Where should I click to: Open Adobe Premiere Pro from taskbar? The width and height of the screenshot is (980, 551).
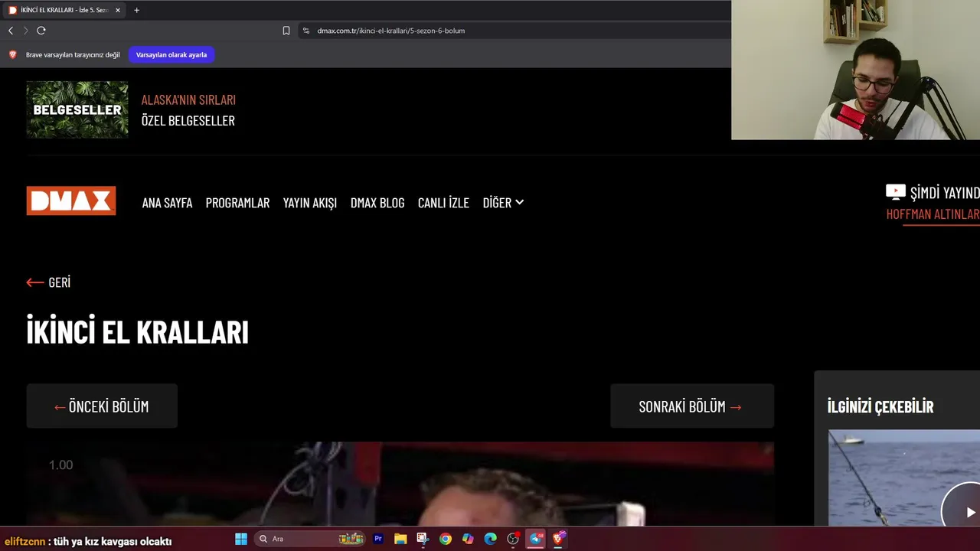pyautogui.click(x=377, y=539)
